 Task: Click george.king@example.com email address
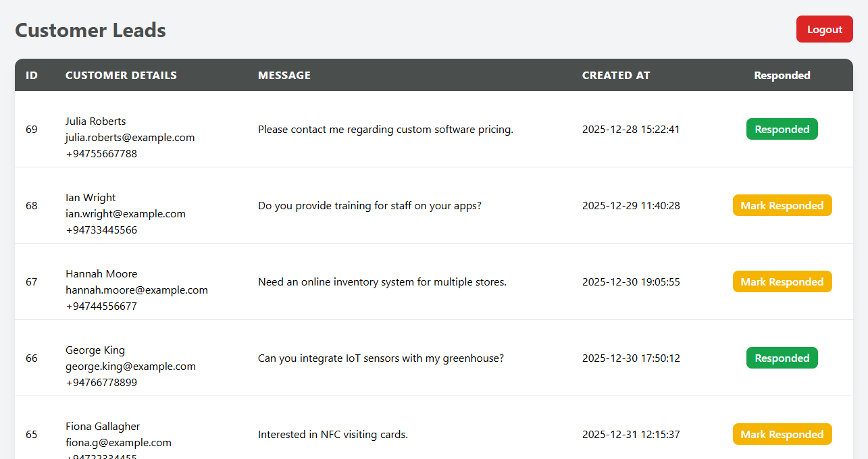(x=130, y=367)
